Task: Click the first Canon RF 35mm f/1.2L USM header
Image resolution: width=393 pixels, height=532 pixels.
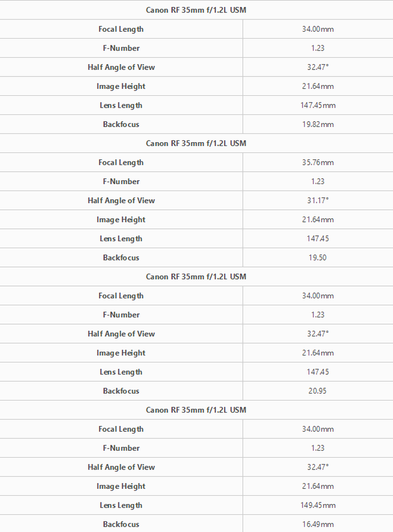Action: (x=196, y=10)
